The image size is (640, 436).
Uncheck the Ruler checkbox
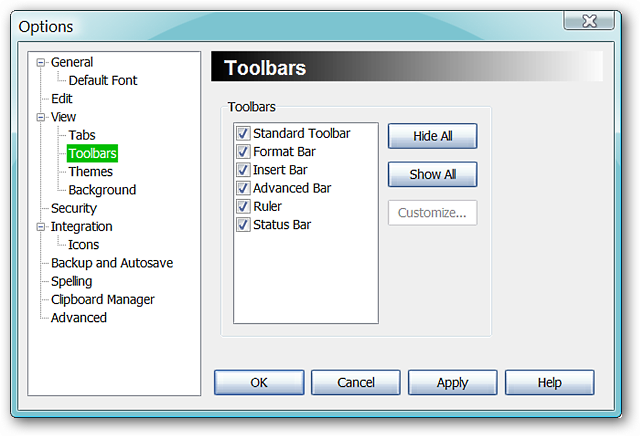tap(243, 207)
